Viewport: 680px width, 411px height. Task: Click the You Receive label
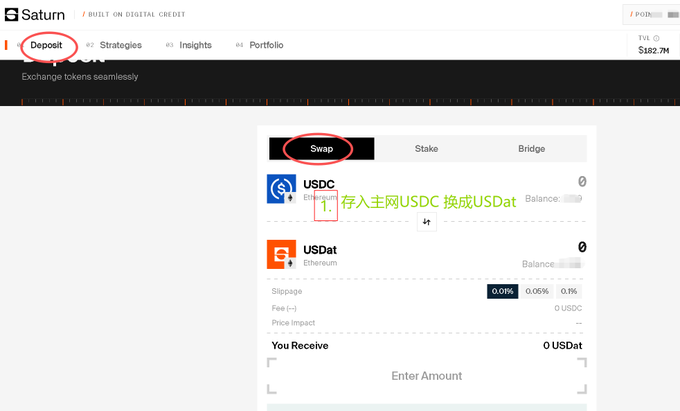tap(300, 346)
